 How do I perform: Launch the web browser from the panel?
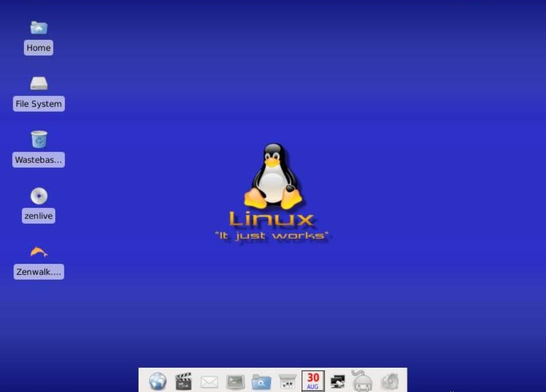tap(158, 381)
